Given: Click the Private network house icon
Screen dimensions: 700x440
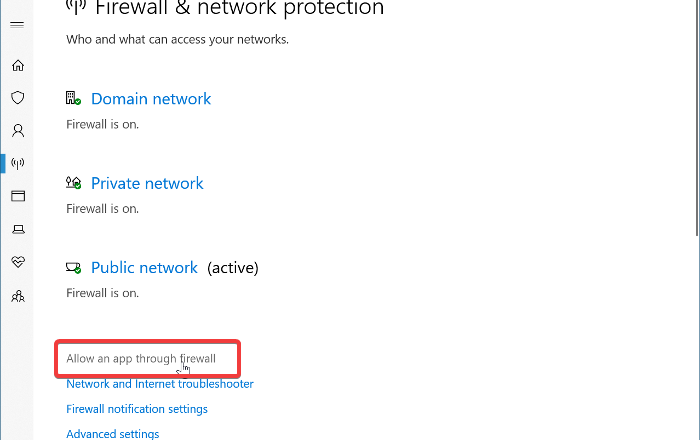Looking at the screenshot, I should tap(73, 183).
